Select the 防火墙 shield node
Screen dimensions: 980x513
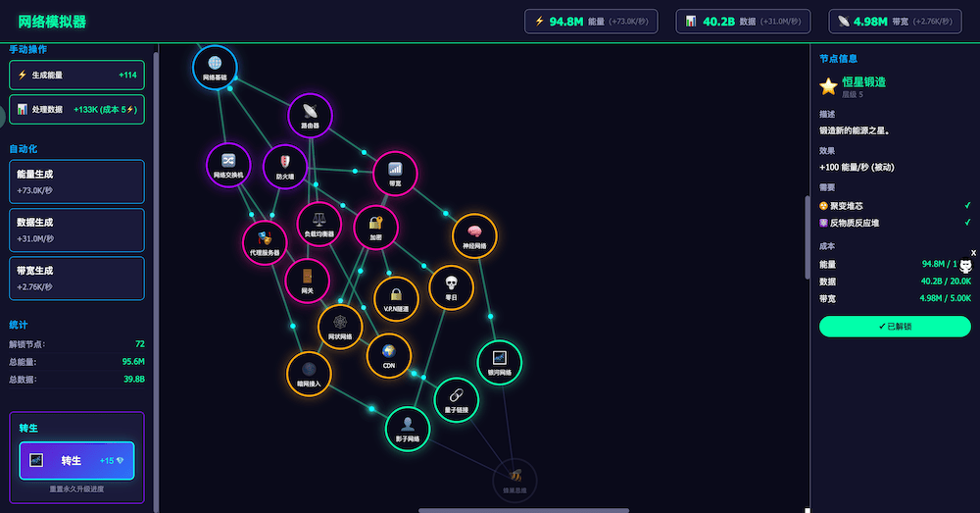tap(285, 166)
